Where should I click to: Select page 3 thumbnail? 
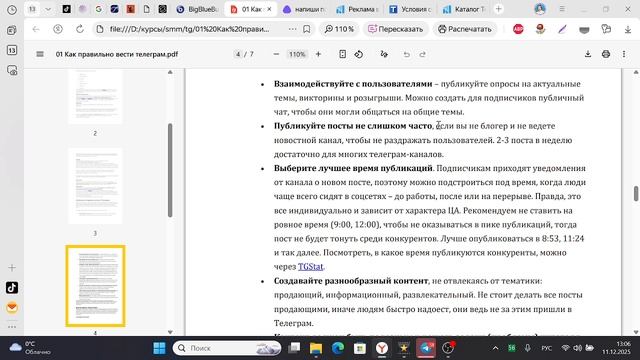click(95, 186)
